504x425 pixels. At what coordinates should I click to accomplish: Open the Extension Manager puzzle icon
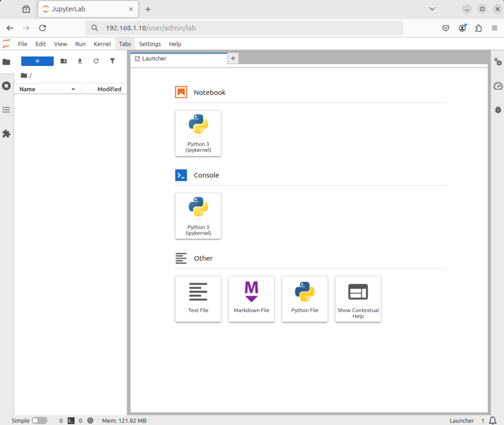[6, 133]
